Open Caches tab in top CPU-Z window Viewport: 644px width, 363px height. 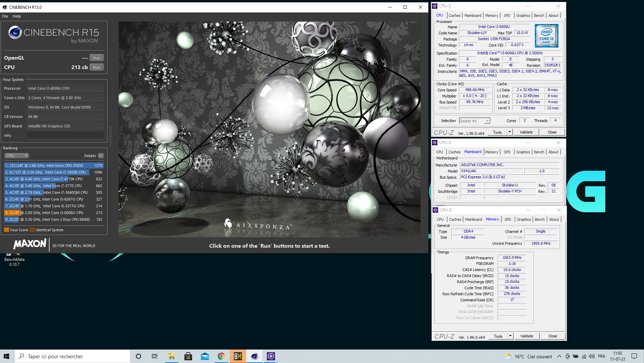(454, 16)
